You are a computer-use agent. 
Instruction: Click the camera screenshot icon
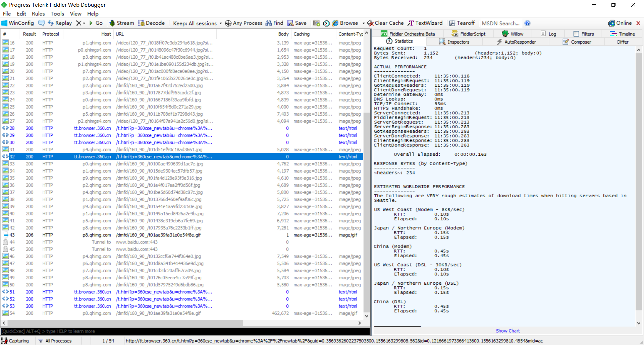click(316, 23)
